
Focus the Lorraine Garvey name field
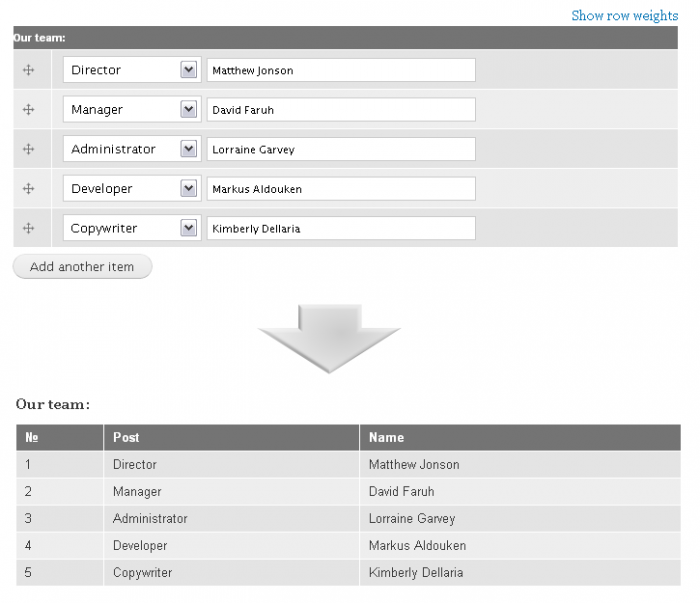341,149
